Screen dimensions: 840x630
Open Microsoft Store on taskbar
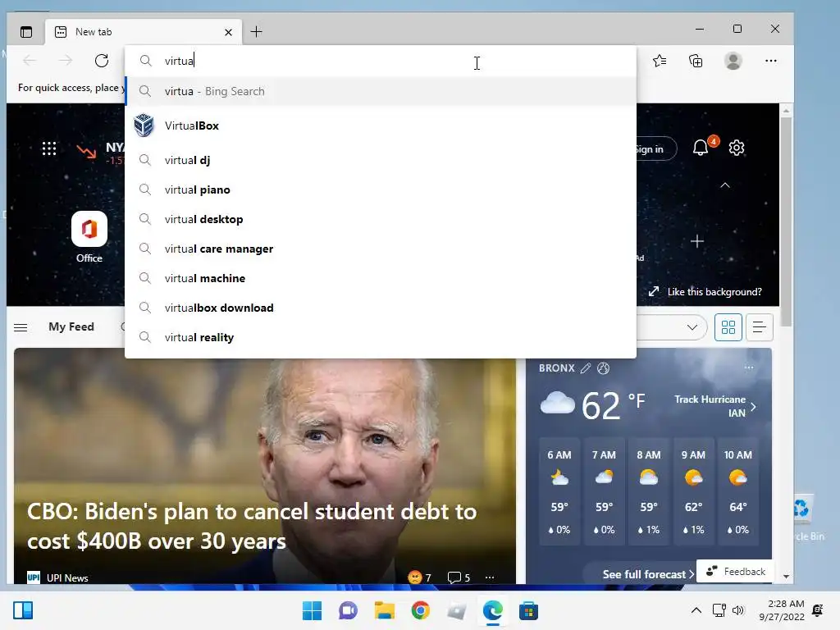coord(528,610)
